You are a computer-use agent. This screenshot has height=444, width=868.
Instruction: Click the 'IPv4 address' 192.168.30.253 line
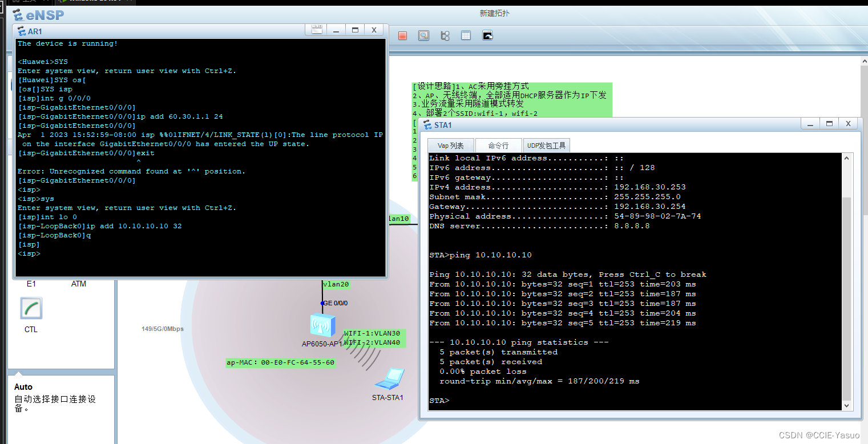558,187
